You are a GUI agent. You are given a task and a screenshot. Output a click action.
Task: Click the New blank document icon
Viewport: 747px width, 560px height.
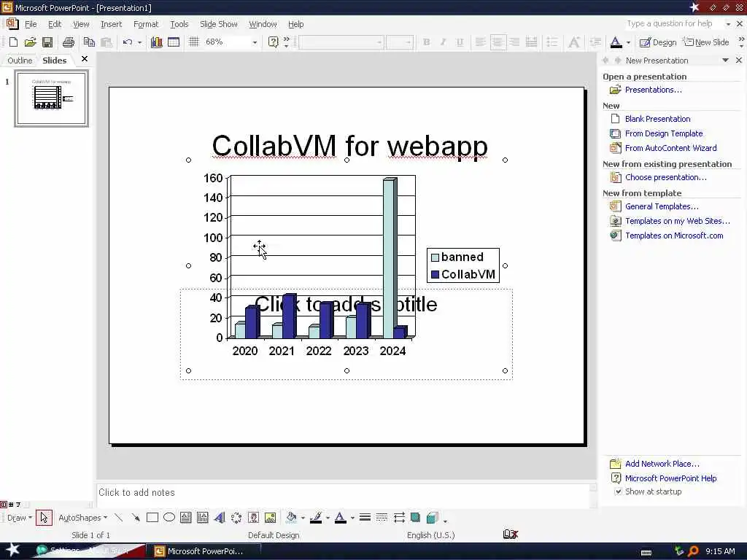[13, 42]
